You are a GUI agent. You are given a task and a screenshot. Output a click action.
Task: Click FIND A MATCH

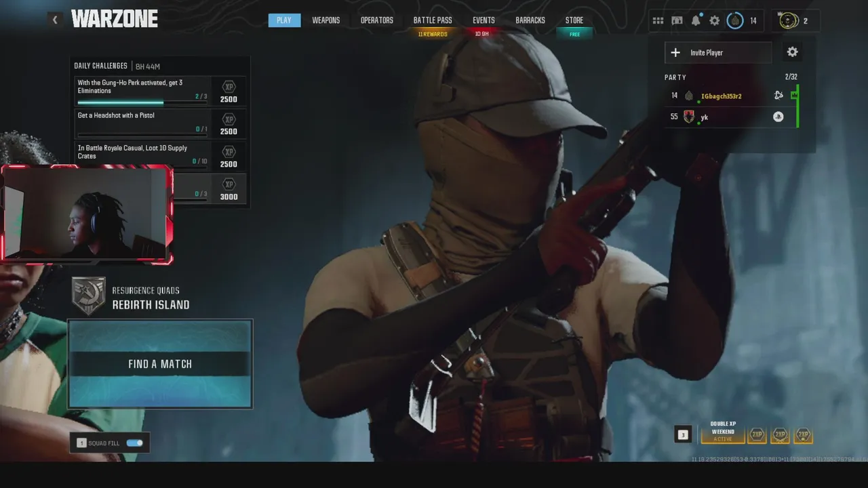(x=160, y=364)
